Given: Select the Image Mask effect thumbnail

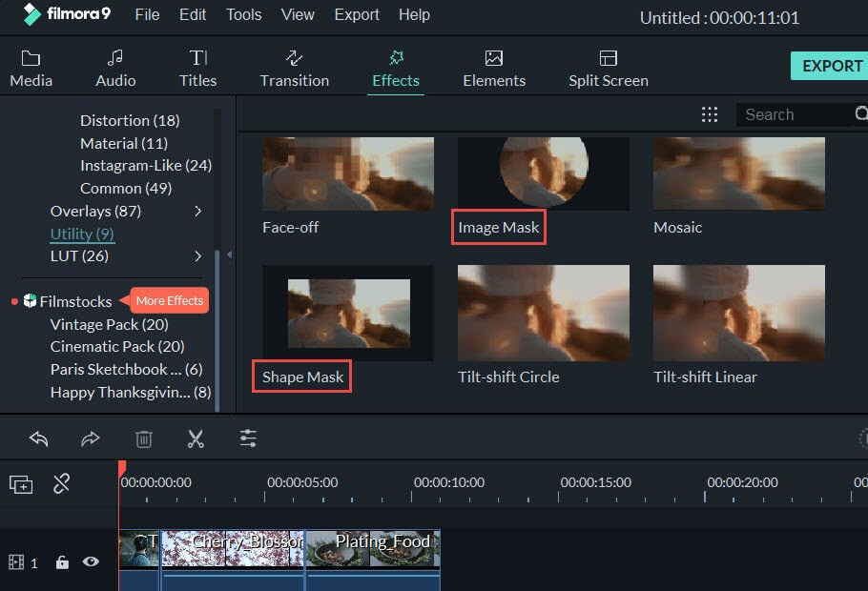Looking at the screenshot, I should click(x=543, y=173).
